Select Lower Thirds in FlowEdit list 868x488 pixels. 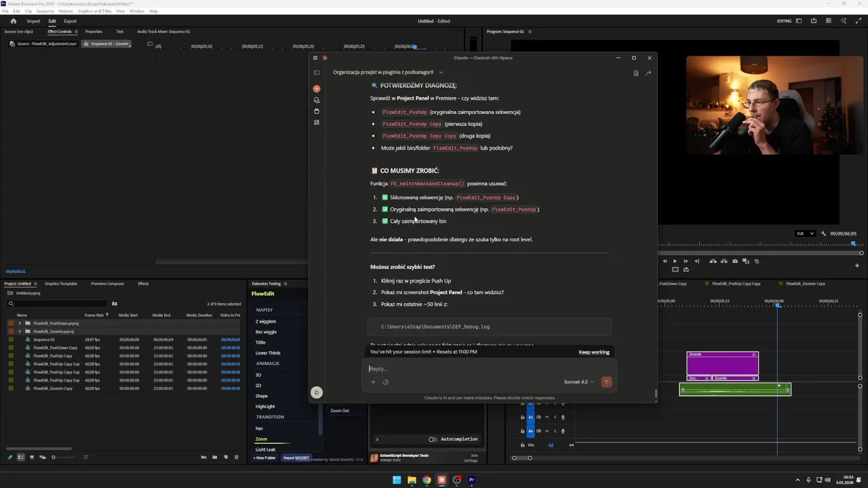pyautogui.click(x=268, y=353)
